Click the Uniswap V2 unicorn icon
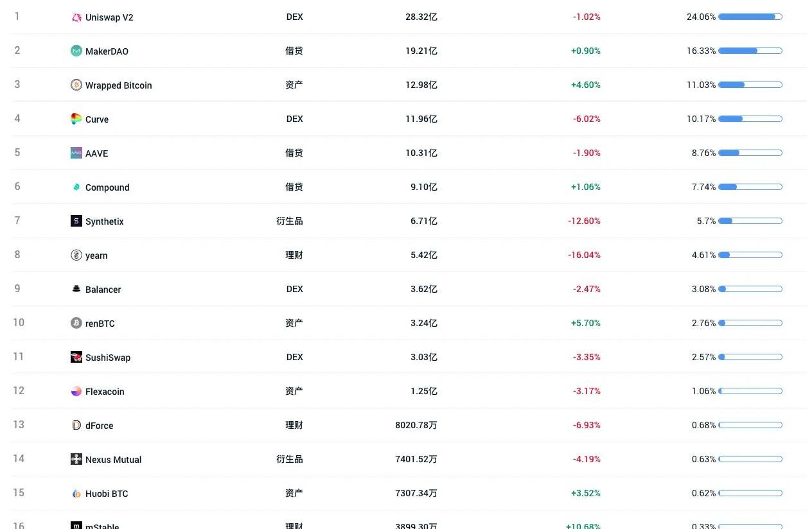Screen dimensions: 812x529 point(76,17)
